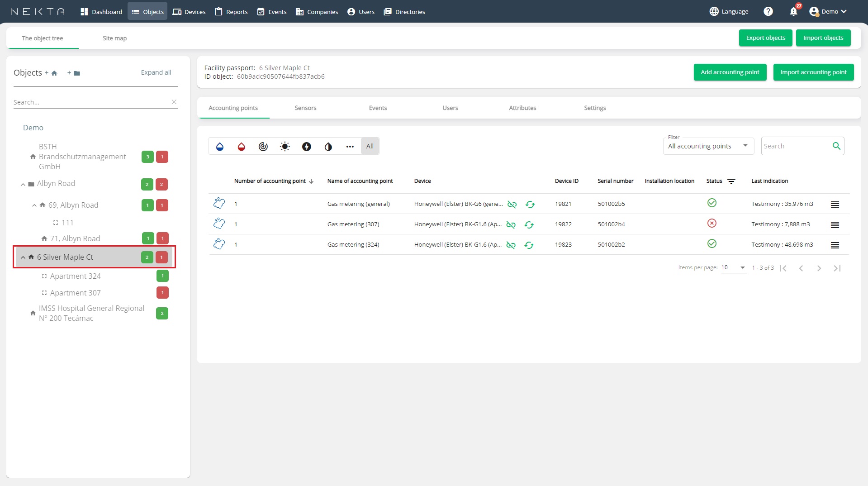Add a new folder in Objects

74,73
